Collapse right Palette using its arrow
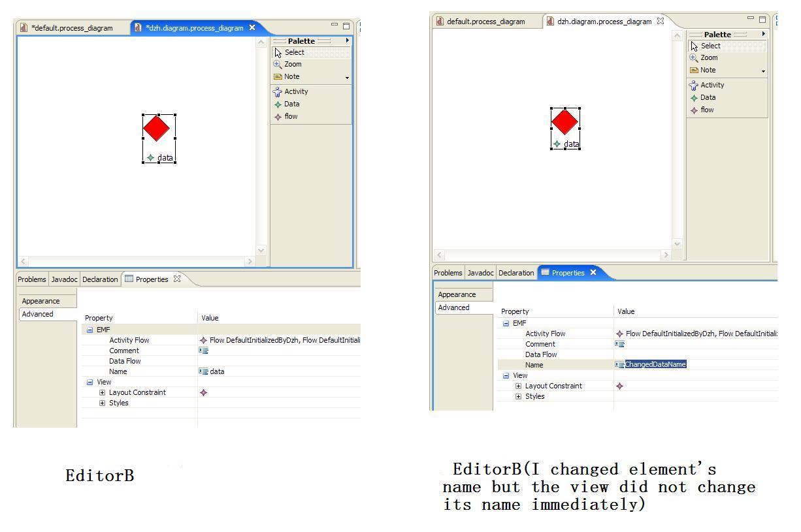The width and height of the screenshot is (801, 532). tap(763, 34)
